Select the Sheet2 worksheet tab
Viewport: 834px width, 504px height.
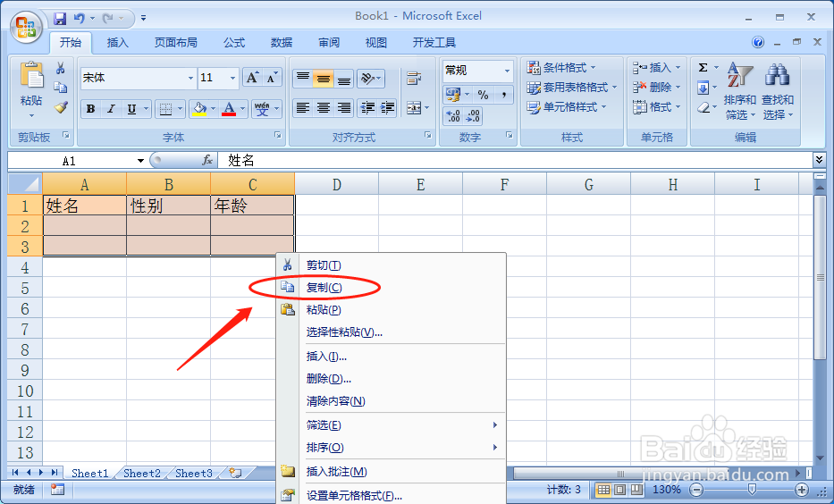click(142, 473)
